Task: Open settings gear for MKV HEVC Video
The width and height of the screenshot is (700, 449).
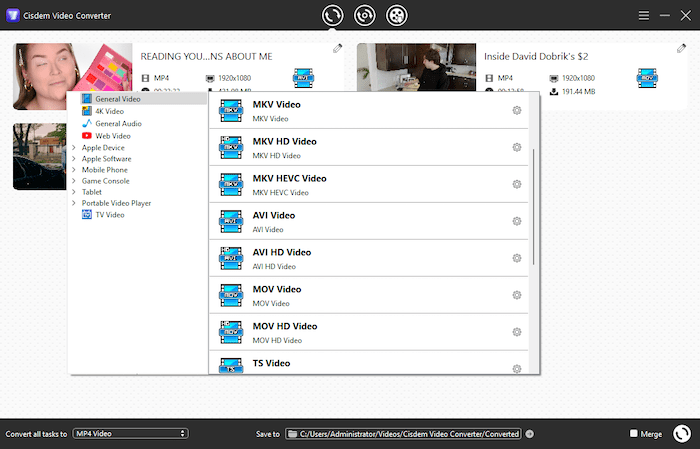Action: tap(517, 184)
